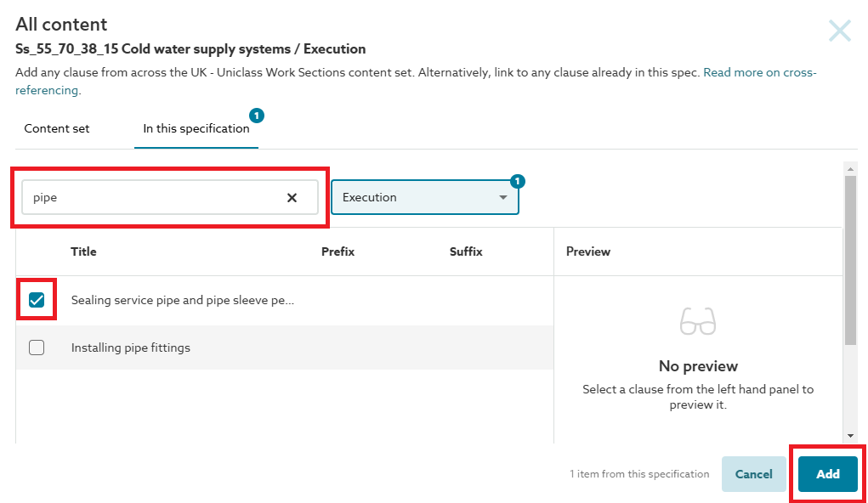The height and width of the screenshot is (503, 868).
Task: Click the badge on In this specification
Action: pyautogui.click(x=257, y=116)
